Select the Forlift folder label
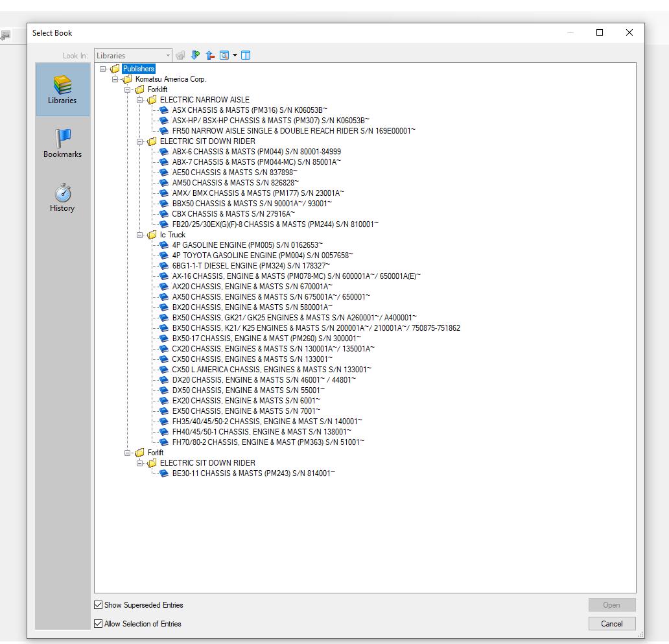 point(156,453)
